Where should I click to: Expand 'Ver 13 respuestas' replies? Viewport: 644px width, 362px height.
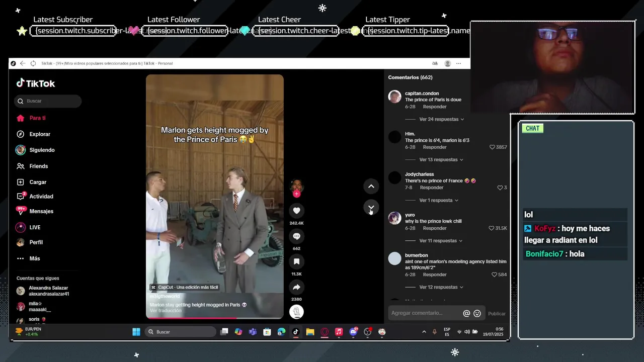(441, 159)
